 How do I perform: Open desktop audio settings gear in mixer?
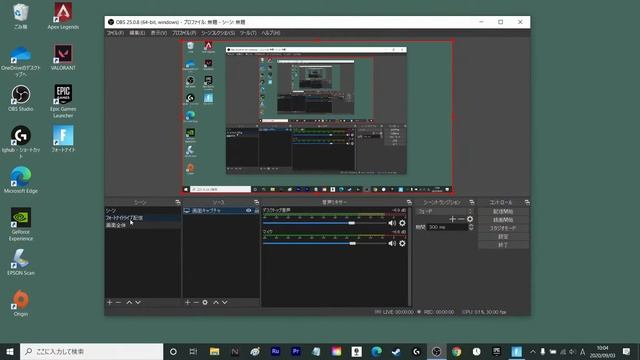coord(402,223)
